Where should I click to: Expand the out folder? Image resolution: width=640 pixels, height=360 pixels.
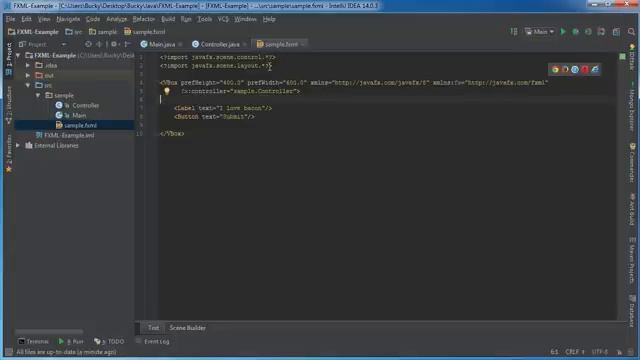click(x=28, y=75)
